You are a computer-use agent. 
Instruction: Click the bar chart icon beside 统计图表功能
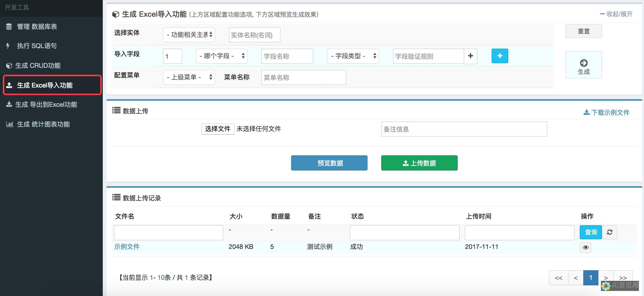9,124
